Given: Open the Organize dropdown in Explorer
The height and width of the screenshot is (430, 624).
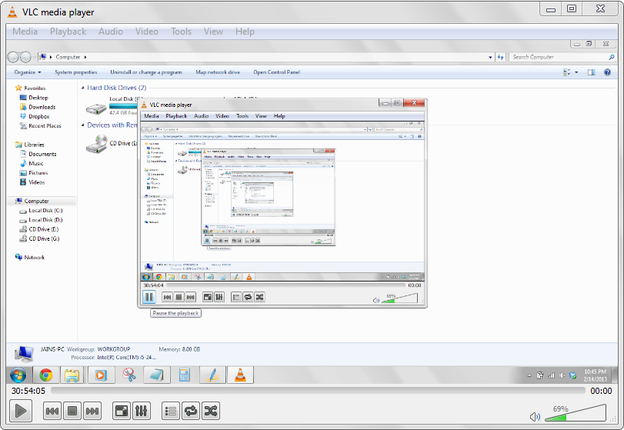Looking at the screenshot, I should tap(27, 72).
